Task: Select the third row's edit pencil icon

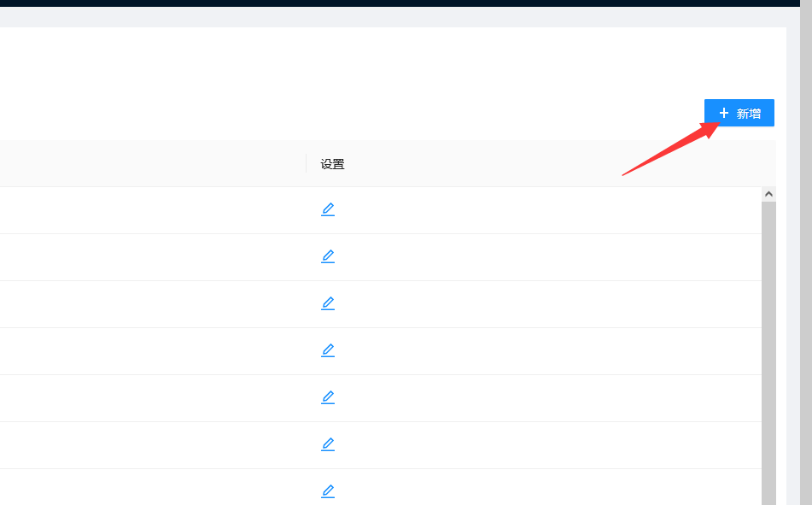Action: [328, 303]
